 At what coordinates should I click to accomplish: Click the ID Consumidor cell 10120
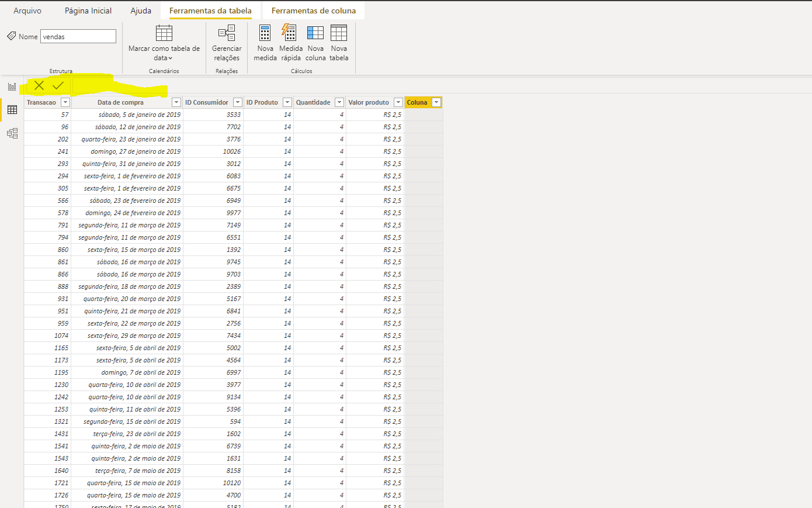(x=213, y=483)
